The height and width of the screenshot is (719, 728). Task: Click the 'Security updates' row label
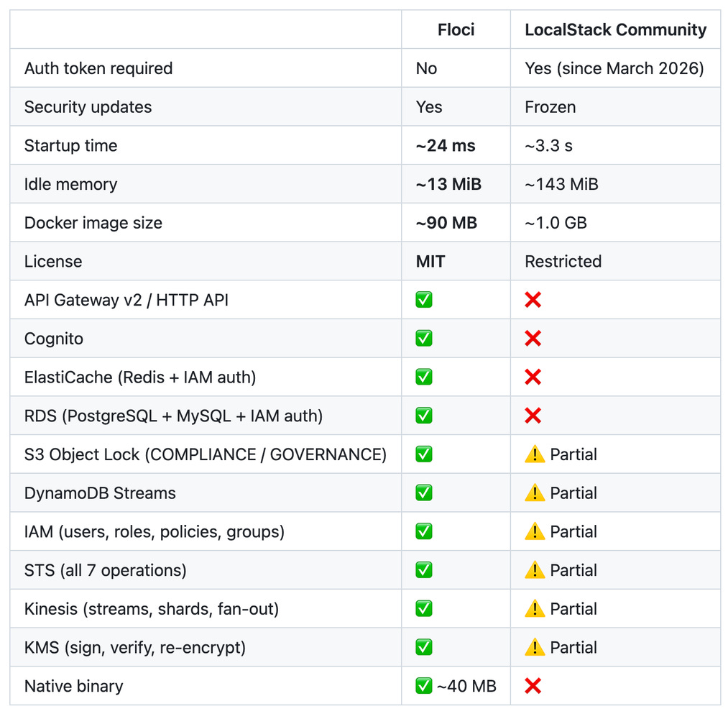pyautogui.click(x=88, y=107)
